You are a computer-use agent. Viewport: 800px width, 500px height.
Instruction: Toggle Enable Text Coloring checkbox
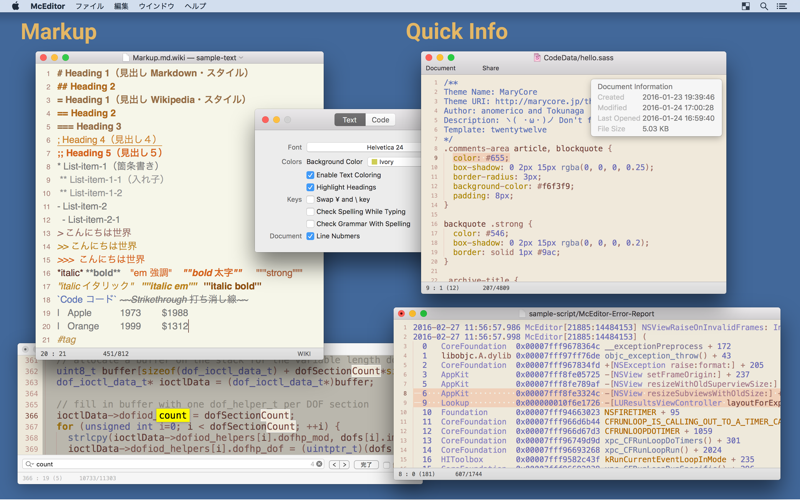(x=310, y=175)
